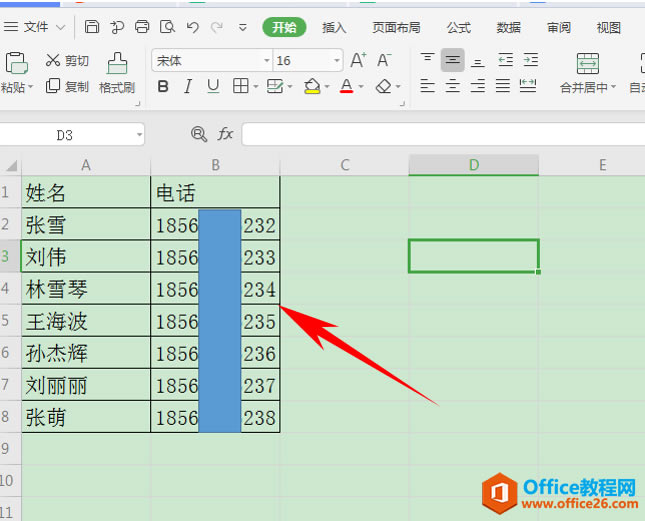The image size is (645, 521).
Task: Open the 数据 tab
Action: coord(508,28)
